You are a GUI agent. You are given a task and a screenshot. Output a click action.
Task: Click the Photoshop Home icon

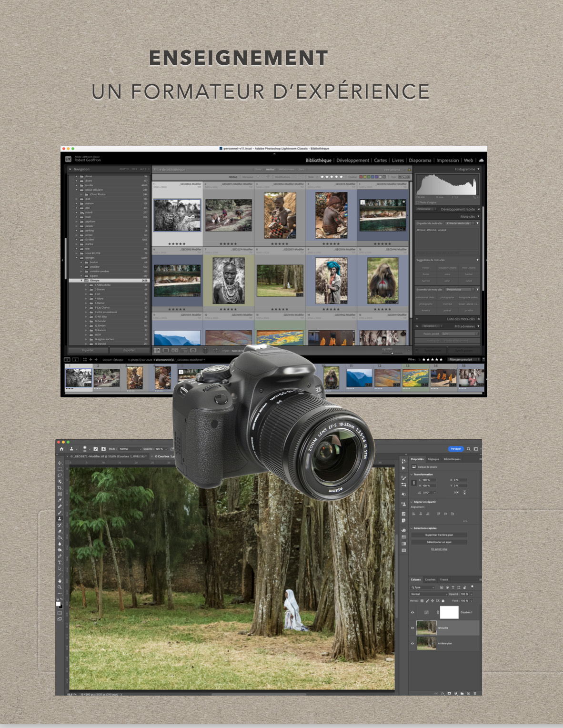click(x=61, y=449)
